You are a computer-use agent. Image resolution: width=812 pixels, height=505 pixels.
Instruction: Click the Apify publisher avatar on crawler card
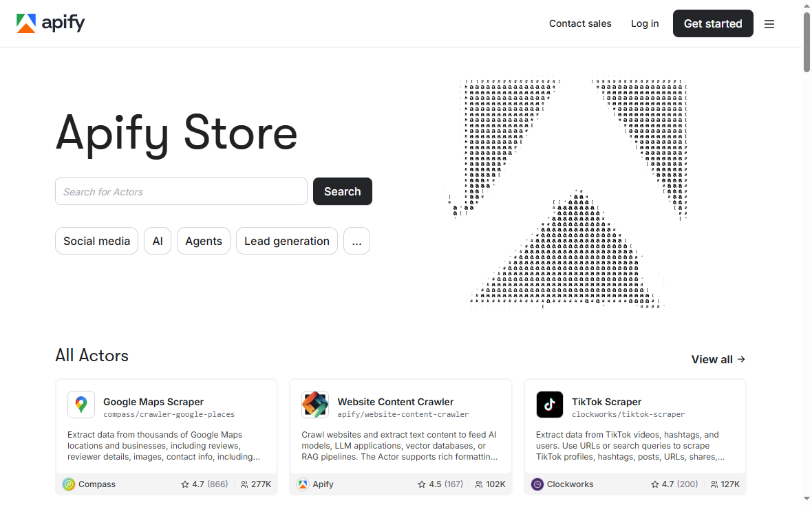click(303, 484)
